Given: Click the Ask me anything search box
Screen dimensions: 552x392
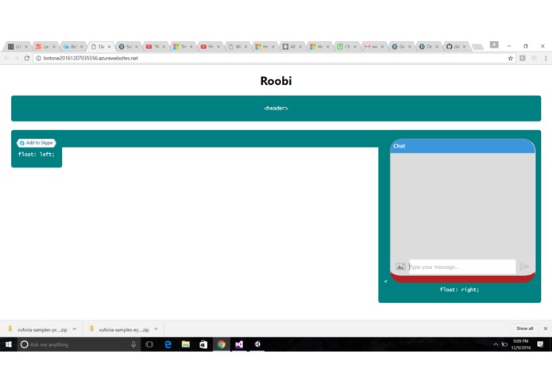Looking at the screenshot, I should tap(79, 344).
